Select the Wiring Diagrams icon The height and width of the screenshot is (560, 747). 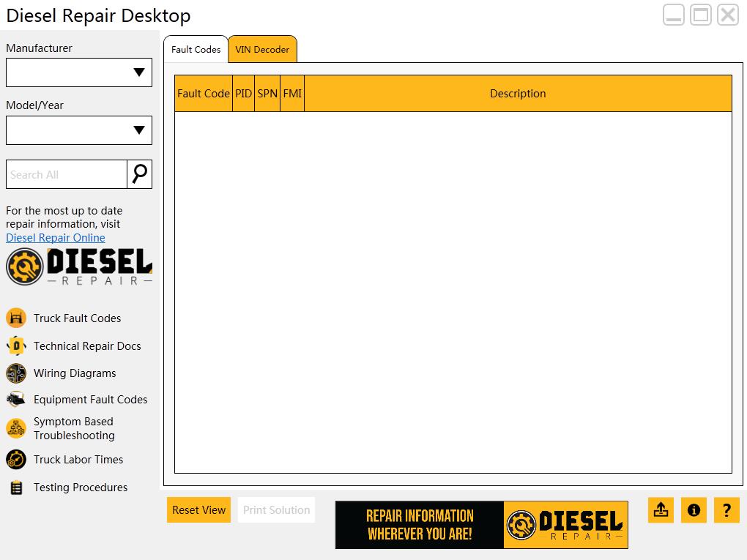pyautogui.click(x=16, y=373)
